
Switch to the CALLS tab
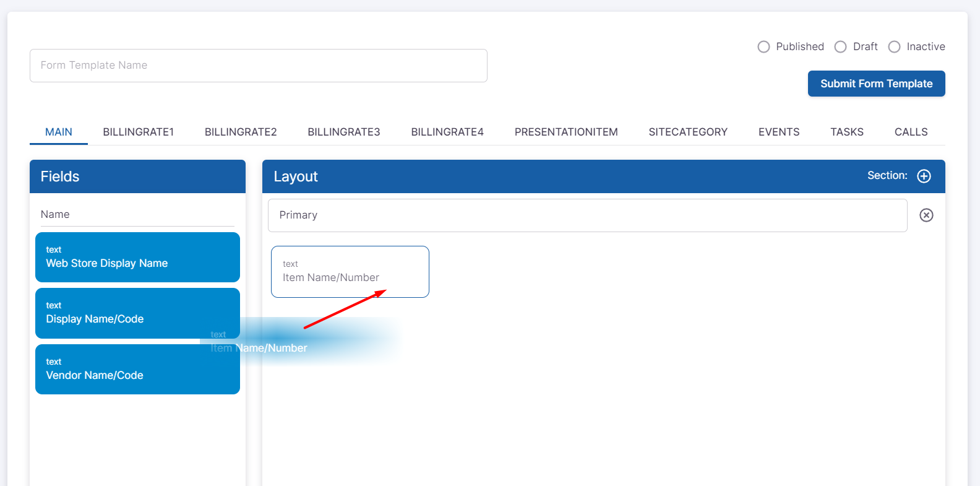coord(911,132)
